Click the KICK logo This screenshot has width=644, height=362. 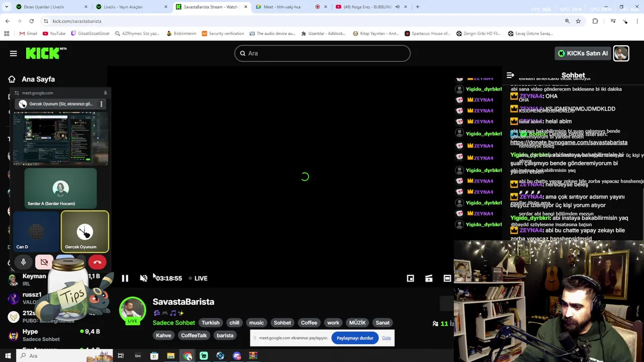click(x=46, y=53)
